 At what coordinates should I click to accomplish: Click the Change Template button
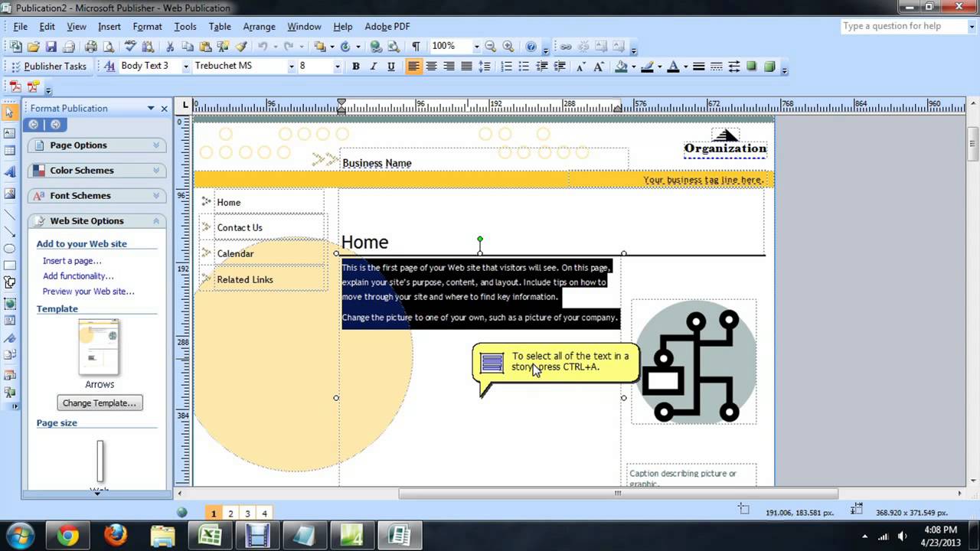click(100, 403)
